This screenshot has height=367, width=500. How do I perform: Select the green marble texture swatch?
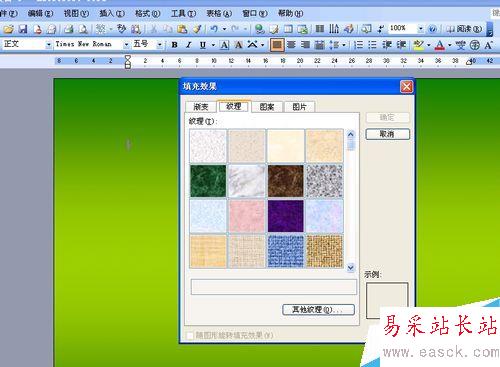point(208,181)
